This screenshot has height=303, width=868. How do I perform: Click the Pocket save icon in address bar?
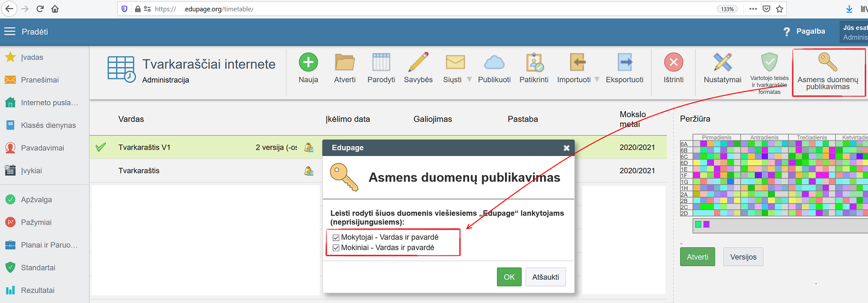(x=767, y=9)
